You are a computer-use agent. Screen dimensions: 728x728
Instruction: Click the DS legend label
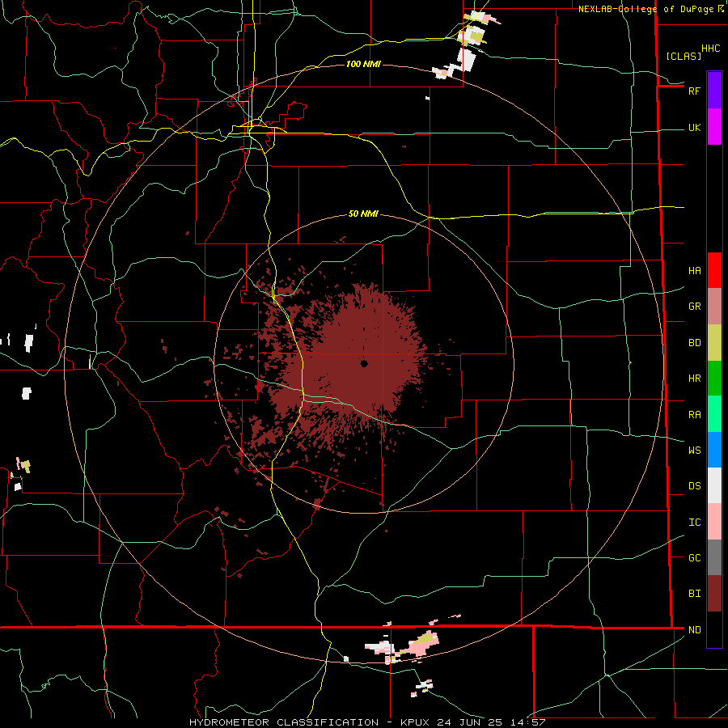(x=694, y=485)
